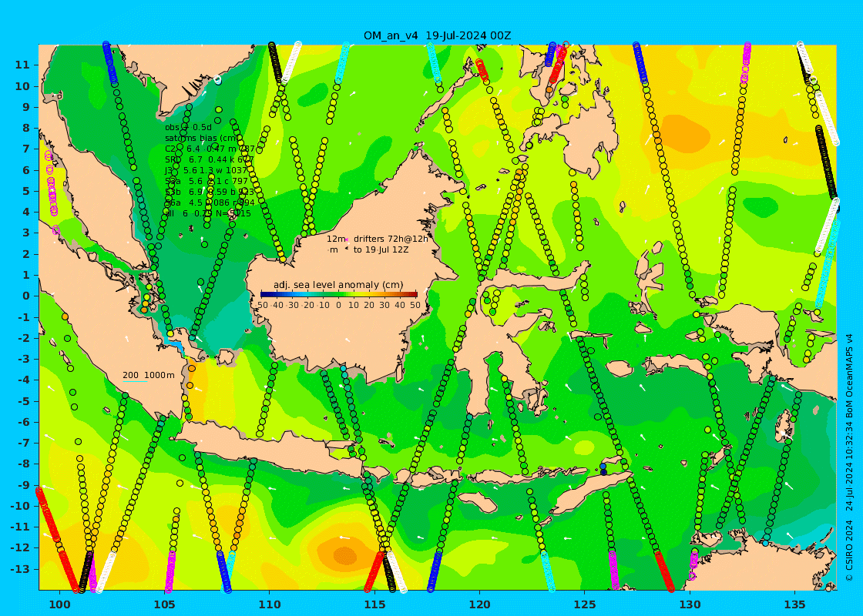
Task: Click the "to 19 Jul 12Z" legend text
Action: point(381,249)
